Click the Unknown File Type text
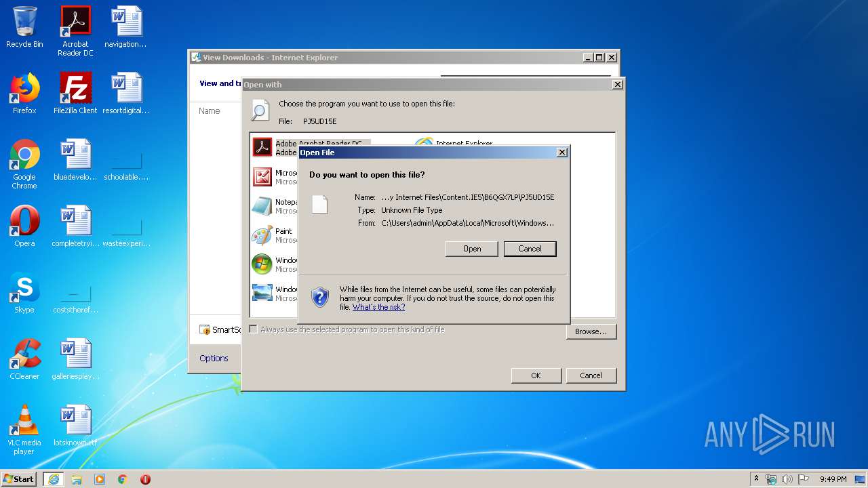Image resolution: width=868 pixels, height=488 pixels. [412, 210]
